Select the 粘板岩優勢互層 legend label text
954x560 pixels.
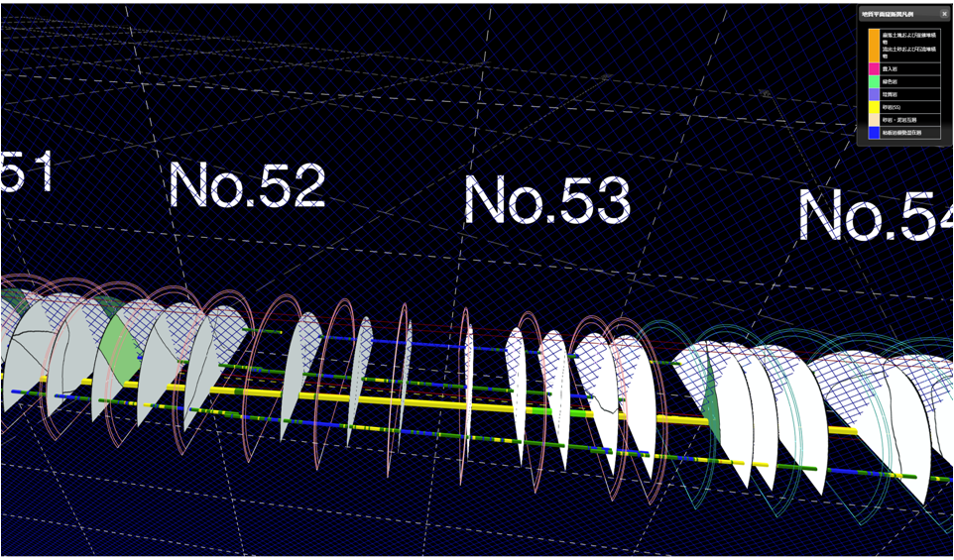[x=901, y=132]
